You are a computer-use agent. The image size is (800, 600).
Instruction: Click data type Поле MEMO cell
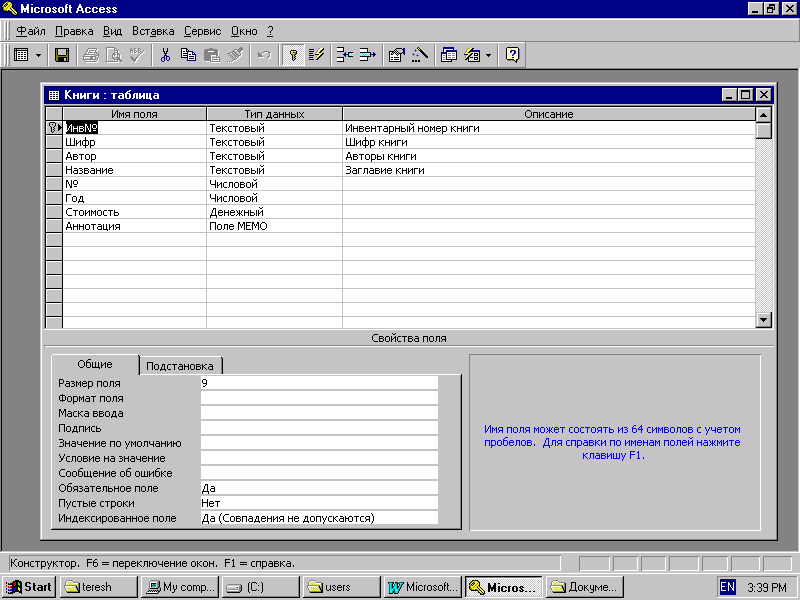[x=274, y=226]
